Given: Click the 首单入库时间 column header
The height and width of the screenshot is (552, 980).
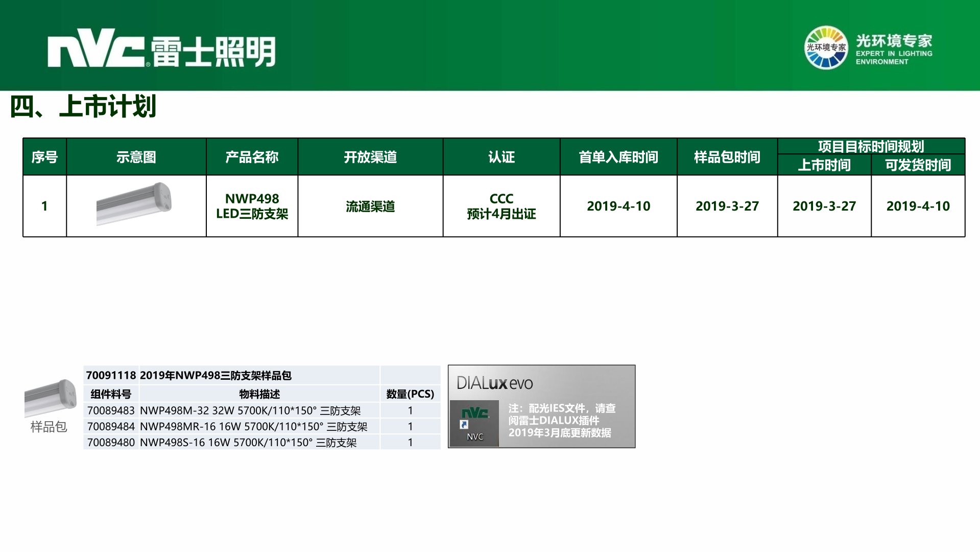Looking at the screenshot, I should pos(618,157).
